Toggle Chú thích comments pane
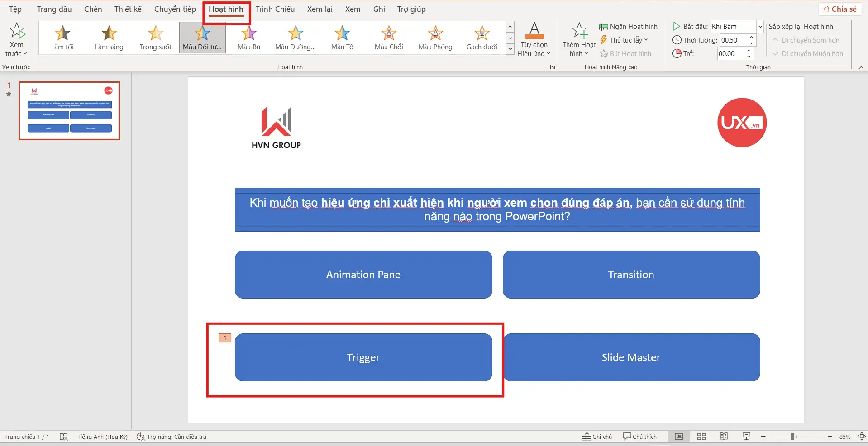The width and height of the screenshot is (868, 446). pyautogui.click(x=639, y=437)
